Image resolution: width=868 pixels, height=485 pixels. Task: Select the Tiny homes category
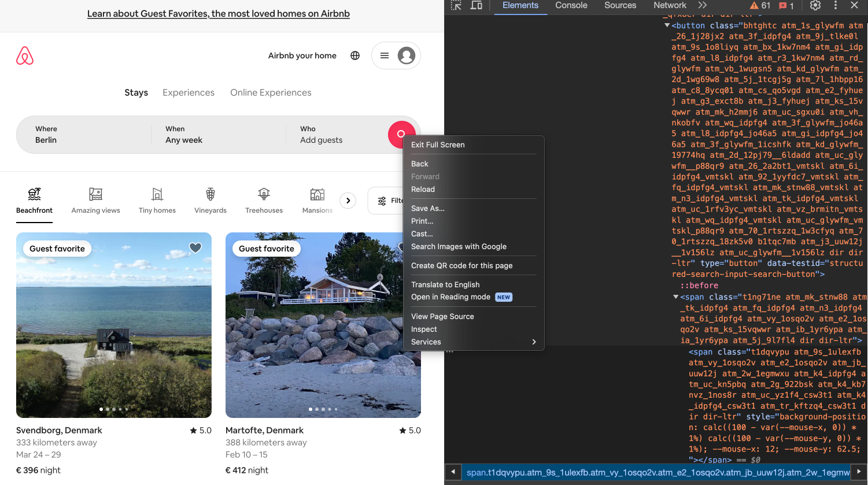pyautogui.click(x=157, y=201)
